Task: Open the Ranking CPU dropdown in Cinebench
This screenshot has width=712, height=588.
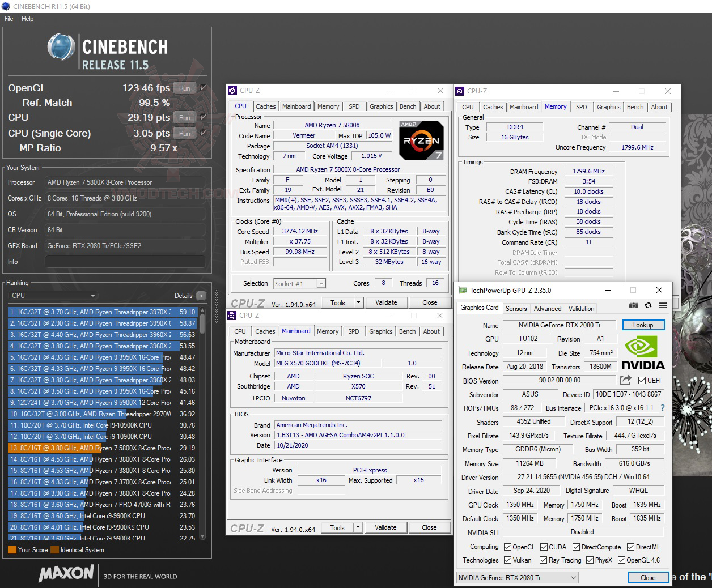Action: pos(53,296)
